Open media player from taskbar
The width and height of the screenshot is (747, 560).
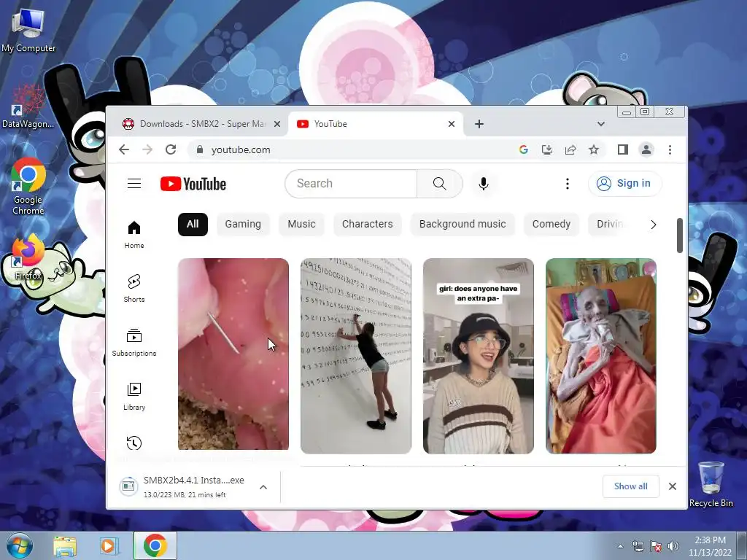pyautogui.click(x=109, y=545)
